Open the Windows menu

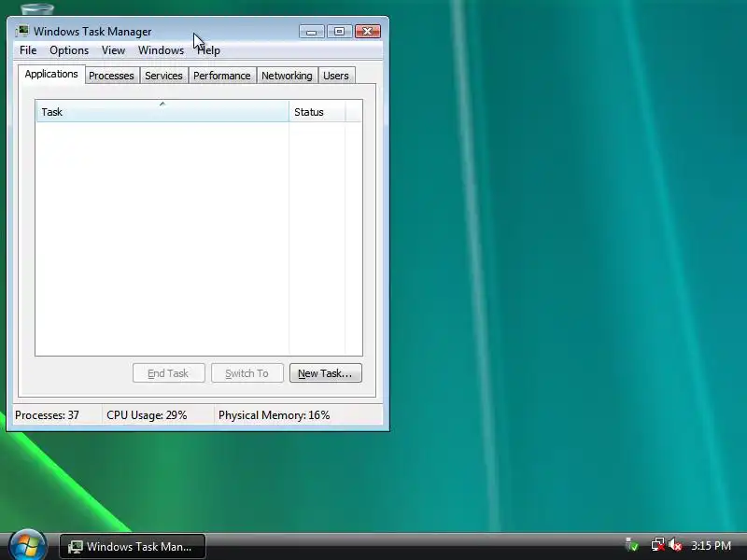161,50
